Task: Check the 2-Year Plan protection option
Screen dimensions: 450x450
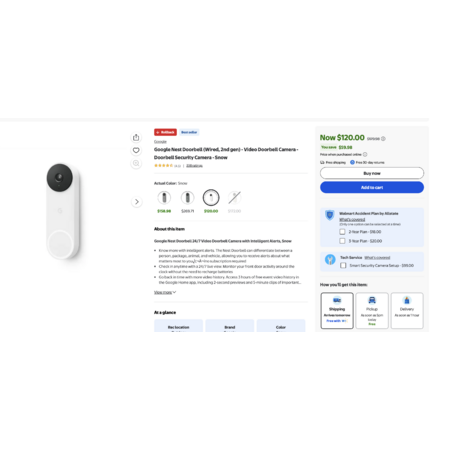Action: 342,232
